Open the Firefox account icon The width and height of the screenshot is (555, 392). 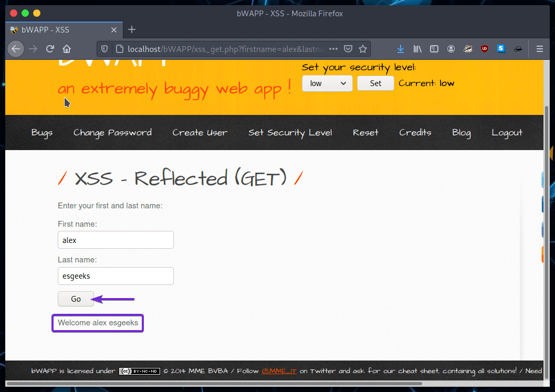click(451, 49)
